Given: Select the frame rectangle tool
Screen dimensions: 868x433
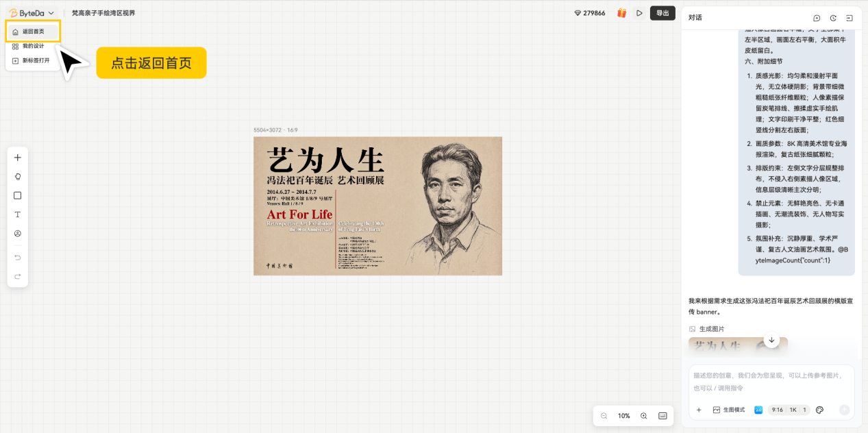Looking at the screenshot, I should [18, 195].
